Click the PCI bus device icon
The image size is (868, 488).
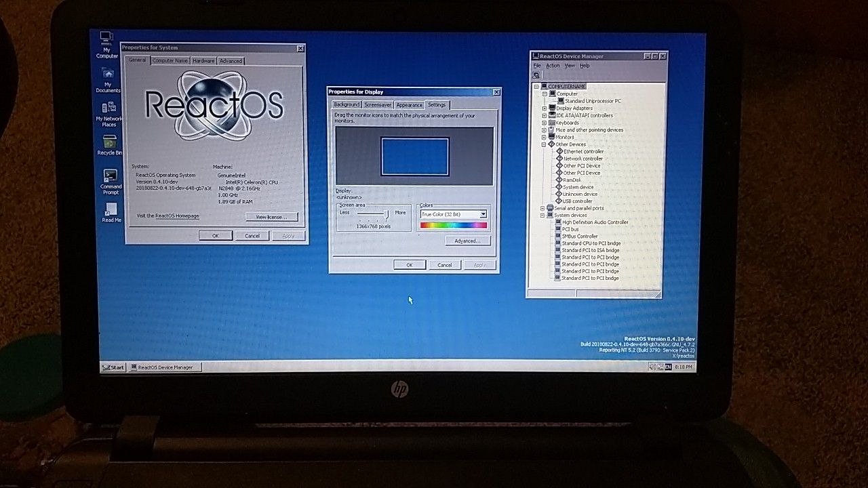tap(558, 229)
